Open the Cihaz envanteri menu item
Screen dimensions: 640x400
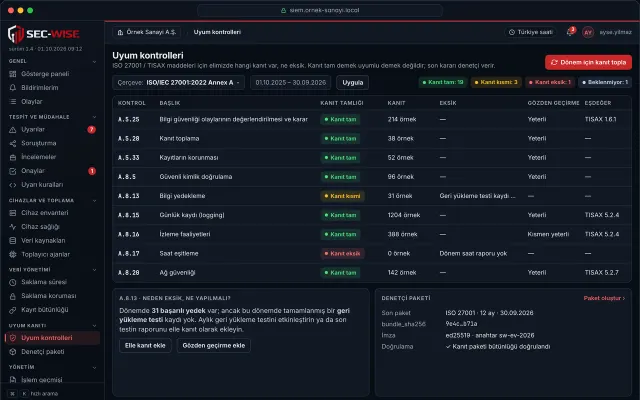pos(52,213)
